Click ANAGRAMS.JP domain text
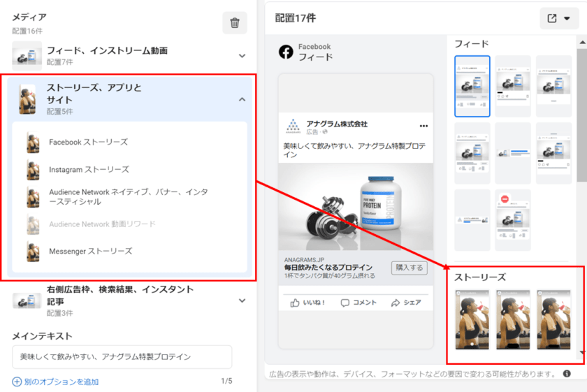This screenshot has width=587, height=392. [305, 260]
